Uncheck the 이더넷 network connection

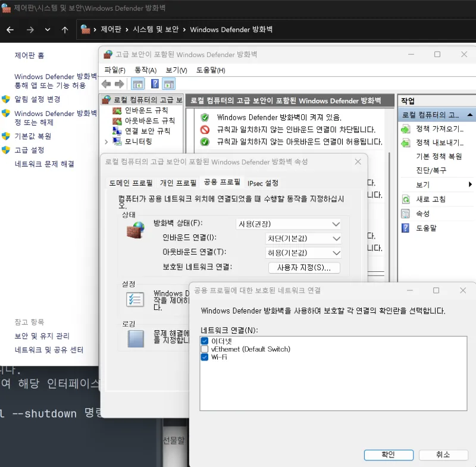coord(205,341)
